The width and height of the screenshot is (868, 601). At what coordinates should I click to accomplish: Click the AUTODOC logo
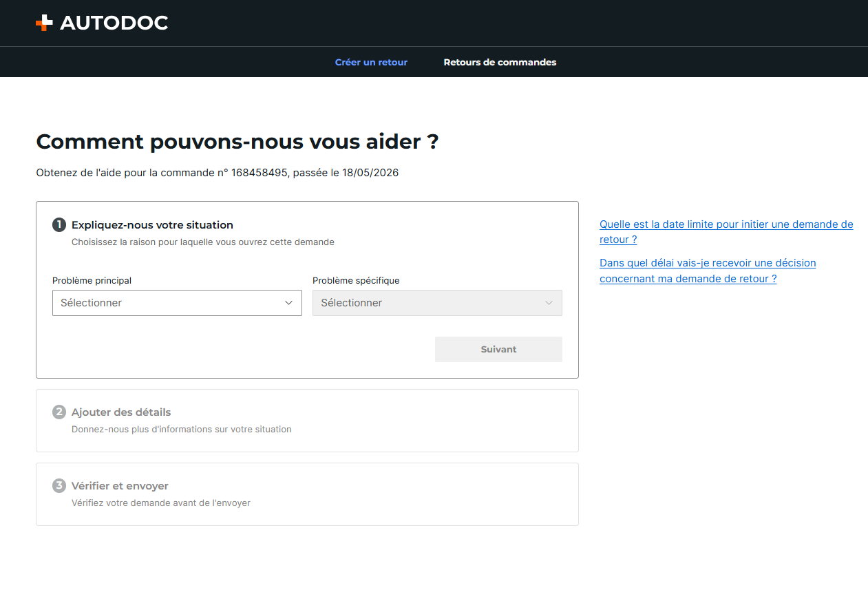click(x=102, y=23)
